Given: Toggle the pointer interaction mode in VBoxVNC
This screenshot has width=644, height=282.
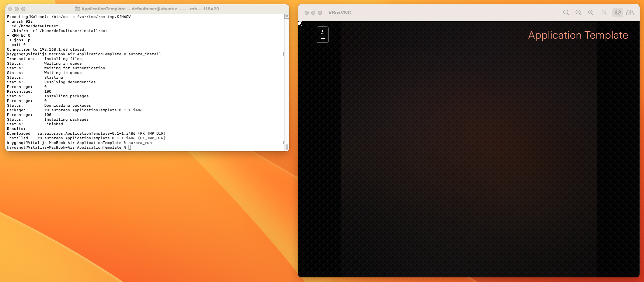Looking at the screenshot, I should click(618, 13).
